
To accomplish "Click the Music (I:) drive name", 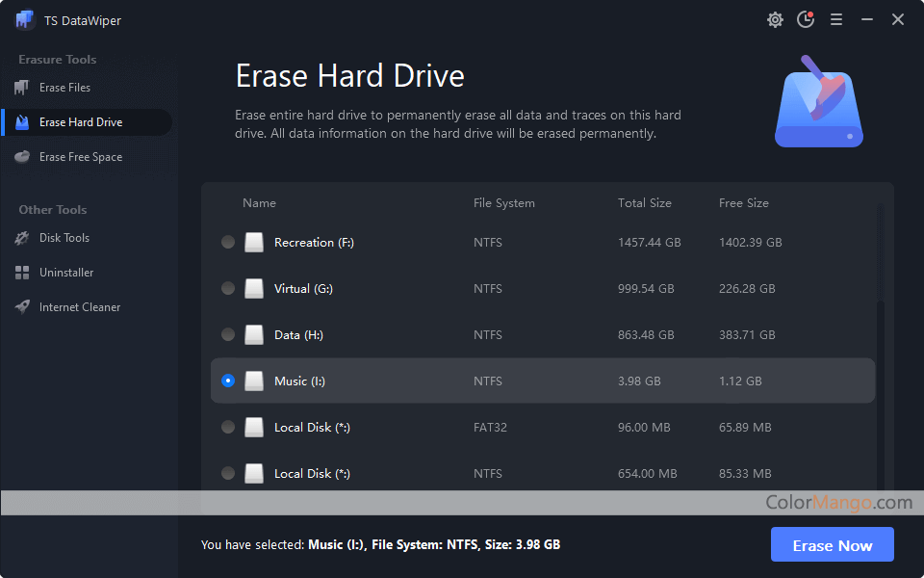I will [x=299, y=381].
